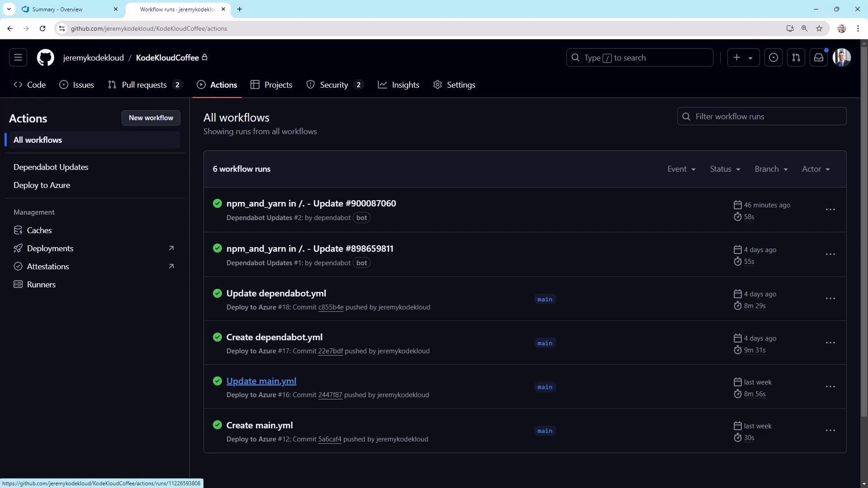Open the notifications inbox icon
868x488 pixels.
tap(819, 58)
